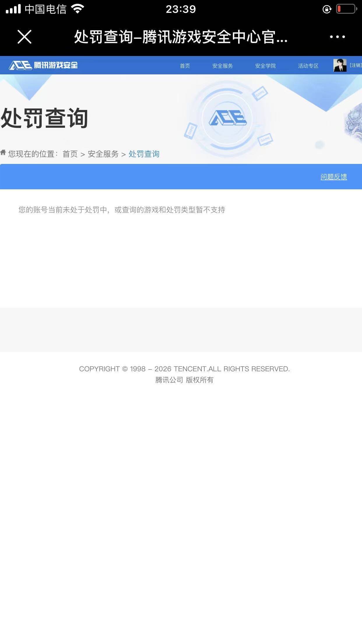Tap the 23:39 clock in status bar
362x644 pixels.
click(181, 9)
